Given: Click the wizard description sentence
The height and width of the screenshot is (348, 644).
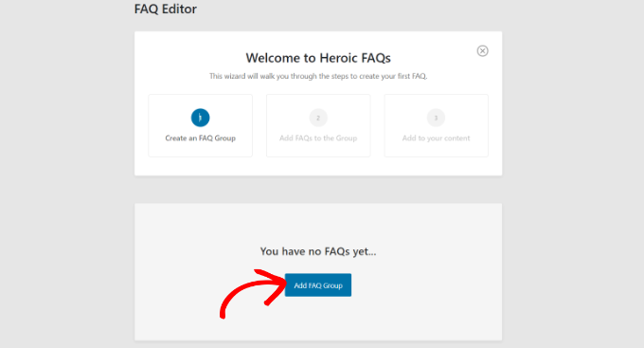Looking at the screenshot, I should point(318,76).
